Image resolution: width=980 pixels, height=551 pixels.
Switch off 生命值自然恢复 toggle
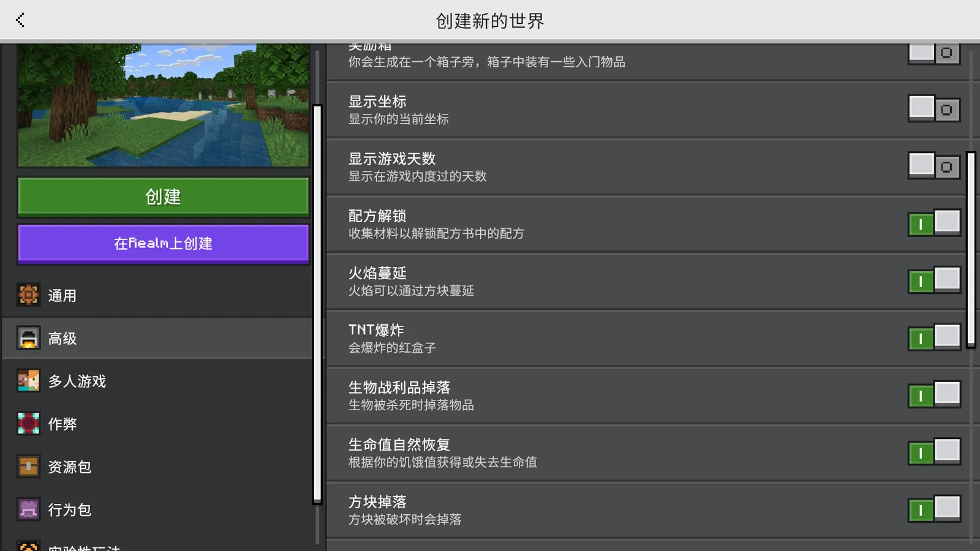pos(934,452)
